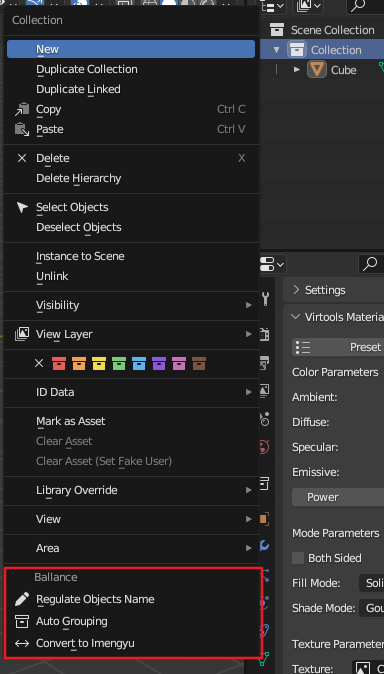This screenshot has height=674, width=384.
Task: Click the Power button
Action: pos(338,497)
